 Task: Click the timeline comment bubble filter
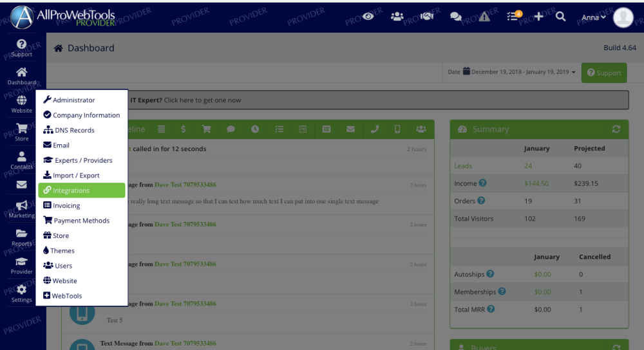[231, 129]
